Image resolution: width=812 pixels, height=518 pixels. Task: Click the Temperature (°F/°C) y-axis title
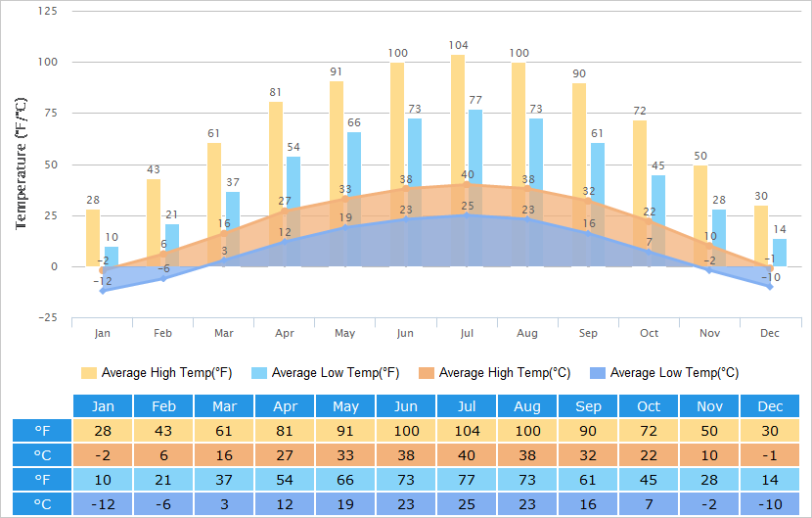tap(21, 164)
